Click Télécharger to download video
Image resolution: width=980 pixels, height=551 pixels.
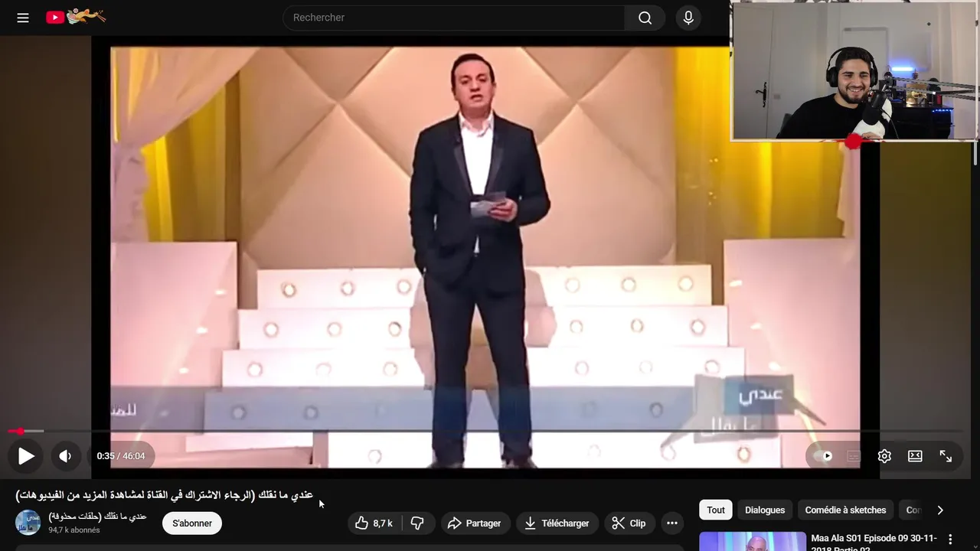tap(557, 523)
